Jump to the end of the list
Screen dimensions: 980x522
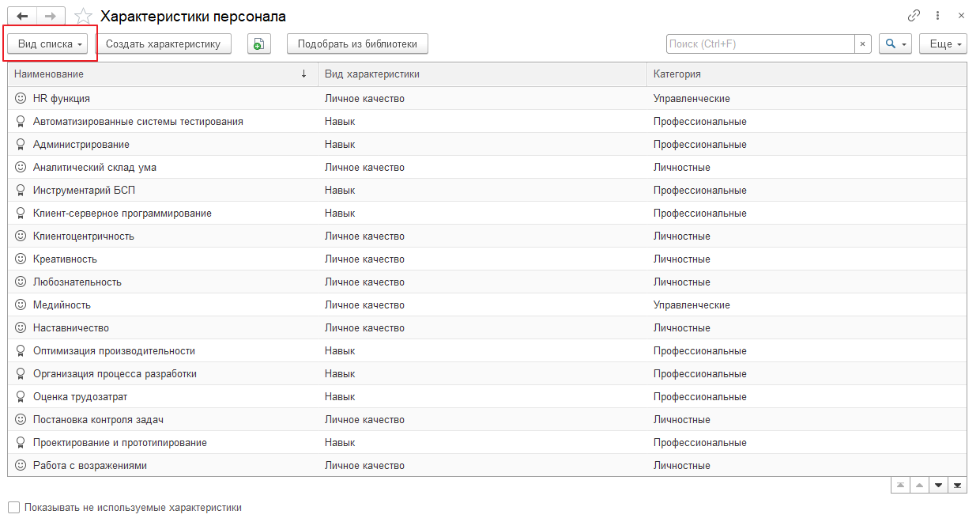(x=957, y=485)
